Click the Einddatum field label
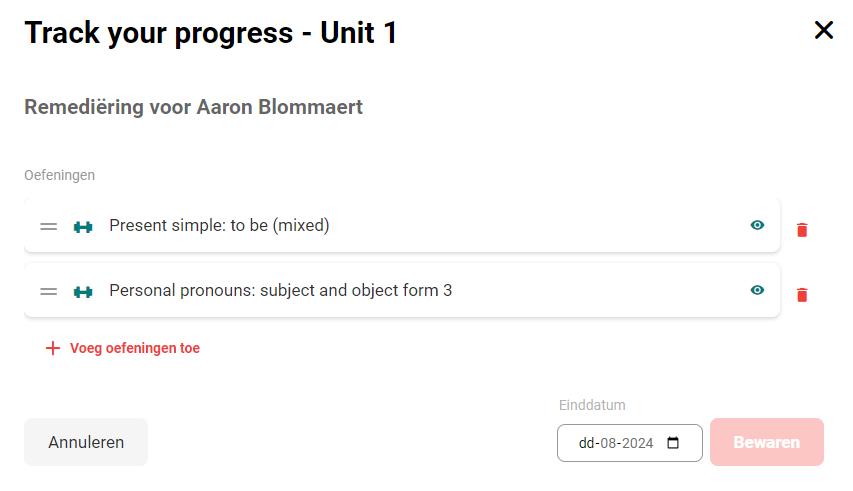Viewport: 853px width, 491px height. (592, 405)
